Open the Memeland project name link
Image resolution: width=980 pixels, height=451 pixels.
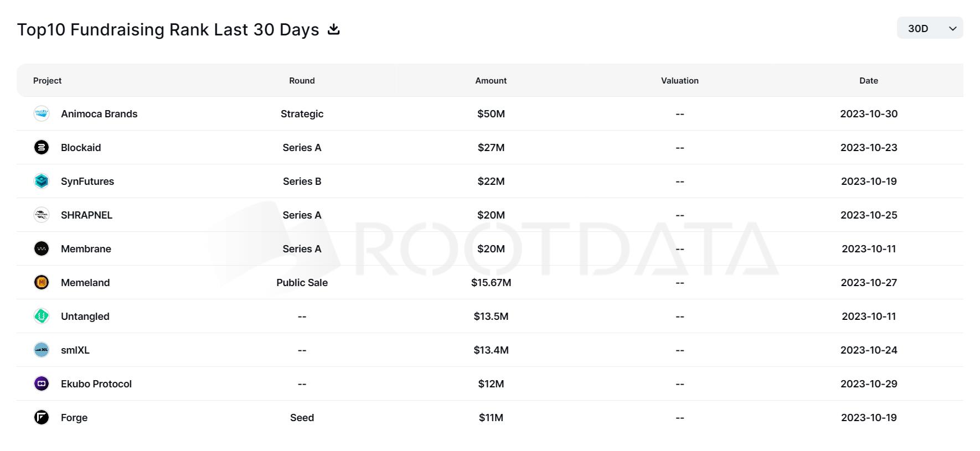85,282
